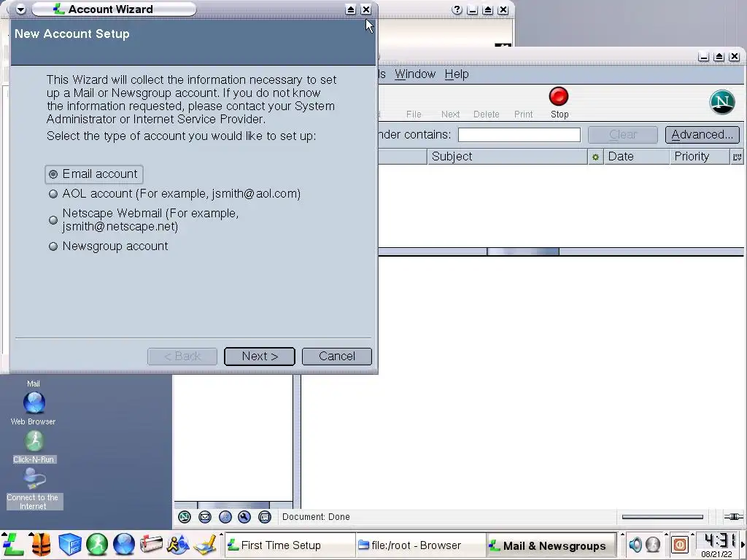Expand the arrow above the power button
The height and width of the screenshot is (560, 747).
coord(666,534)
